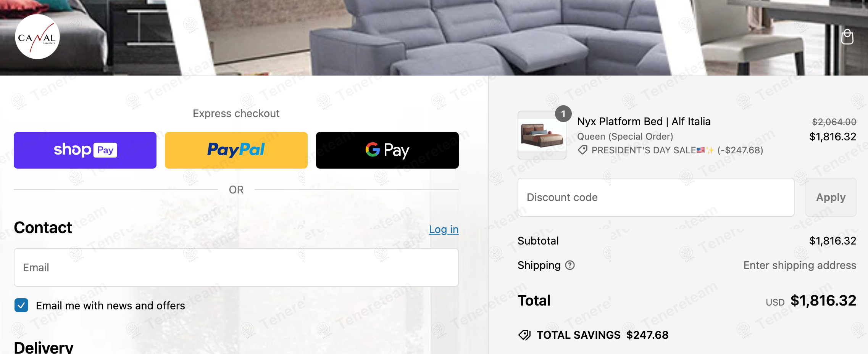868x354 pixels.
Task: Click the Subtotal amount
Action: [833, 241]
